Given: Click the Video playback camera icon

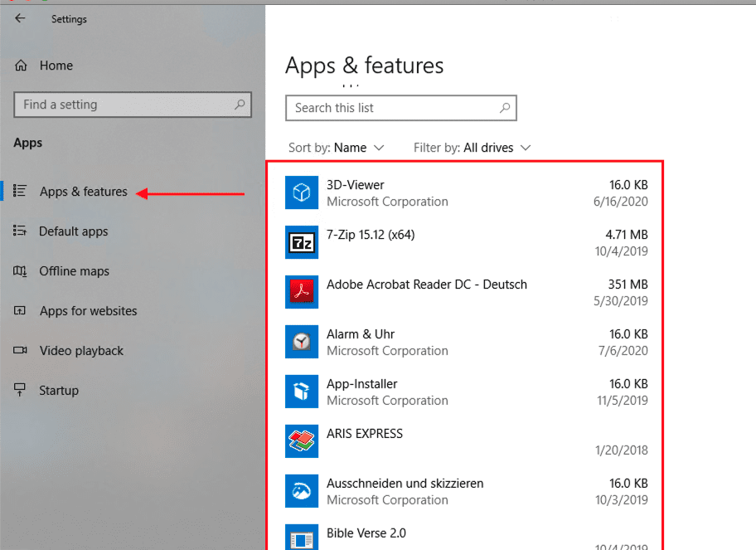Looking at the screenshot, I should click(20, 350).
